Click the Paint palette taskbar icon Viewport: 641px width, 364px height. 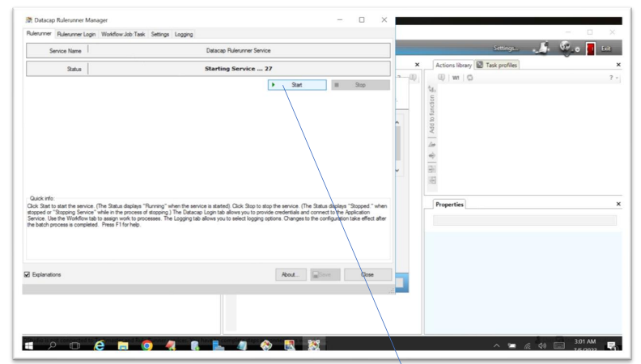click(x=266, y=345)
